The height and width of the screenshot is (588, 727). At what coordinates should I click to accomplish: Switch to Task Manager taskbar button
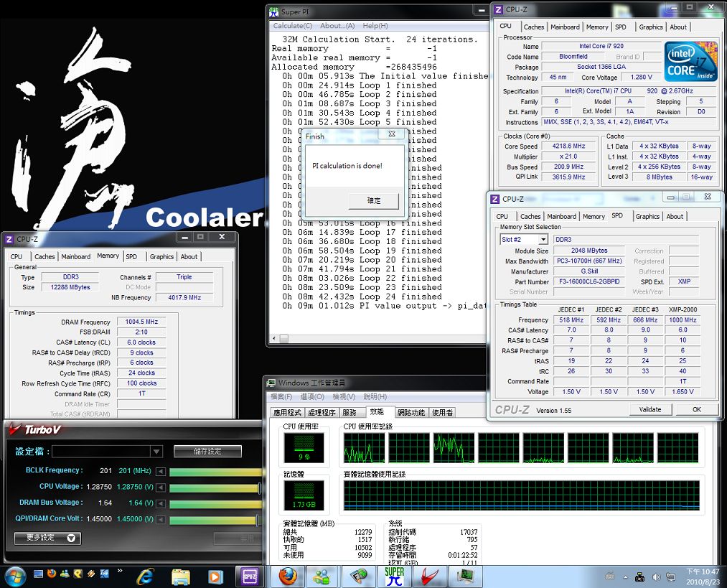[x=466, y=577]
